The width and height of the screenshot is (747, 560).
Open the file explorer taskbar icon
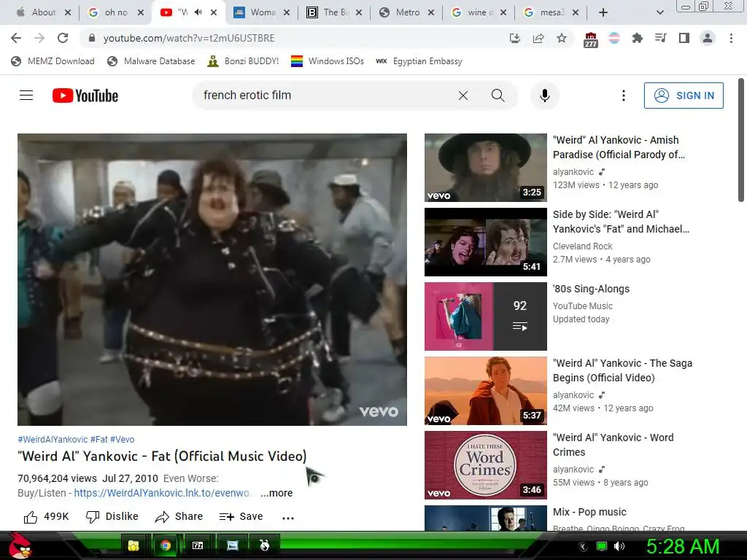pyautogui.click(x=133, y=545)
